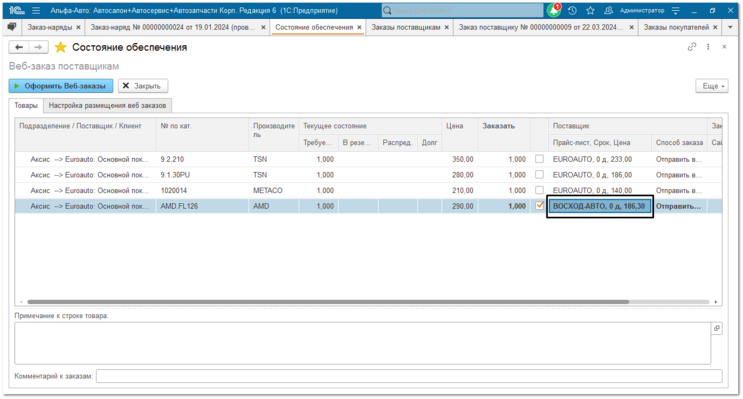Screen dimensions: 743x399
Task: Expand the open tabs list arrow
Action: [x=730, y=27]
